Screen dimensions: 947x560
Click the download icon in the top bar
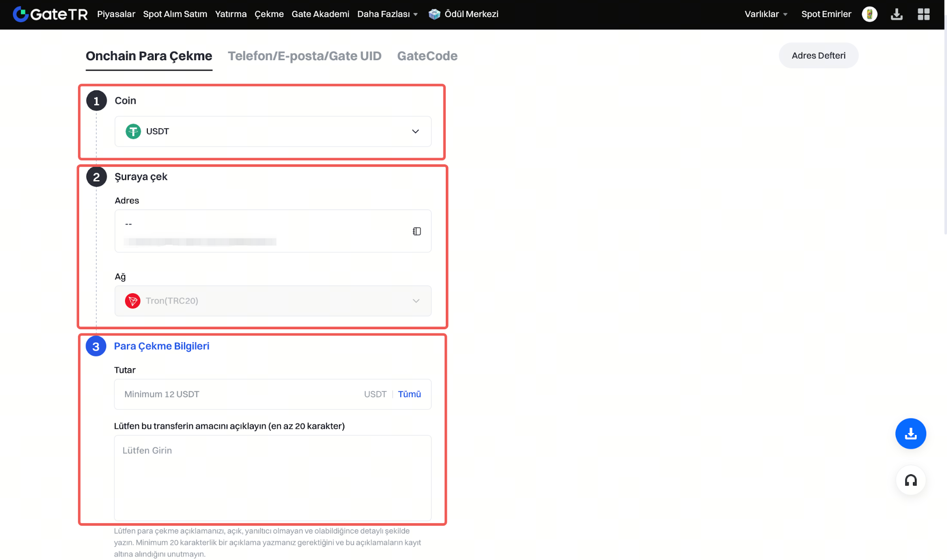point(896,14)
